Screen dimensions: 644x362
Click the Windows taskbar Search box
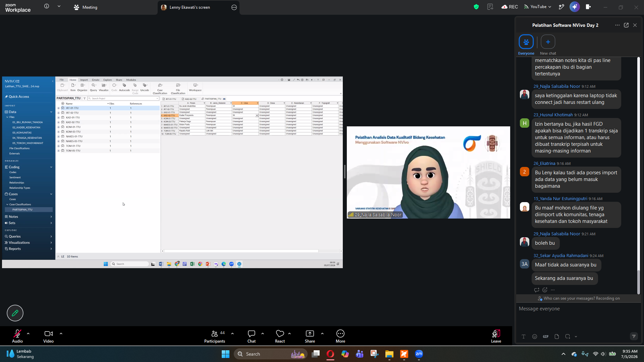(x=270, y=354)
